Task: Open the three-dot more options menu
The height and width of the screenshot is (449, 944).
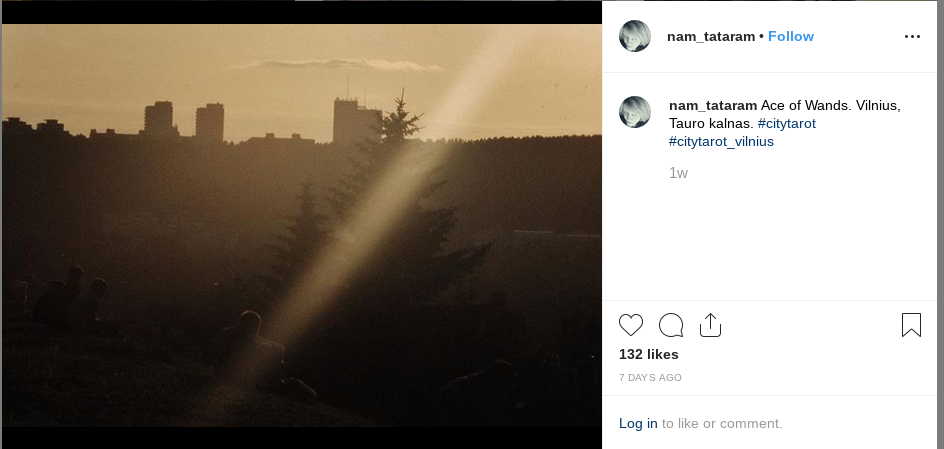Action: point(911,36)
